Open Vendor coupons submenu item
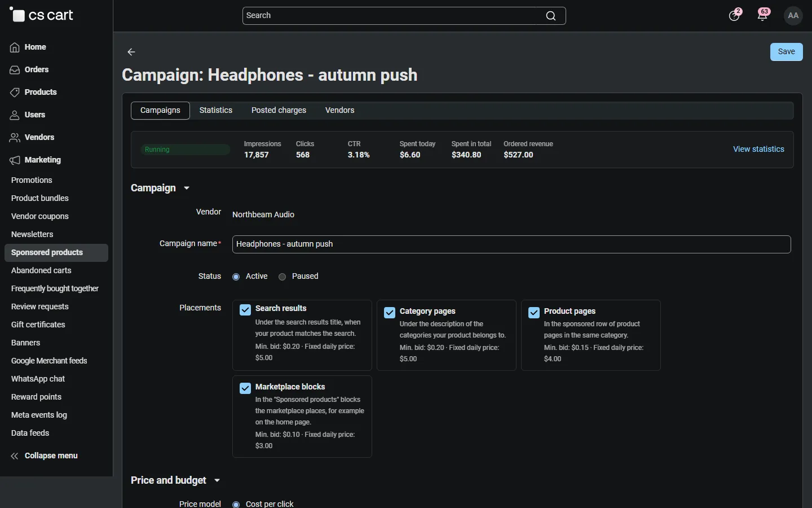 coord(40,217)
